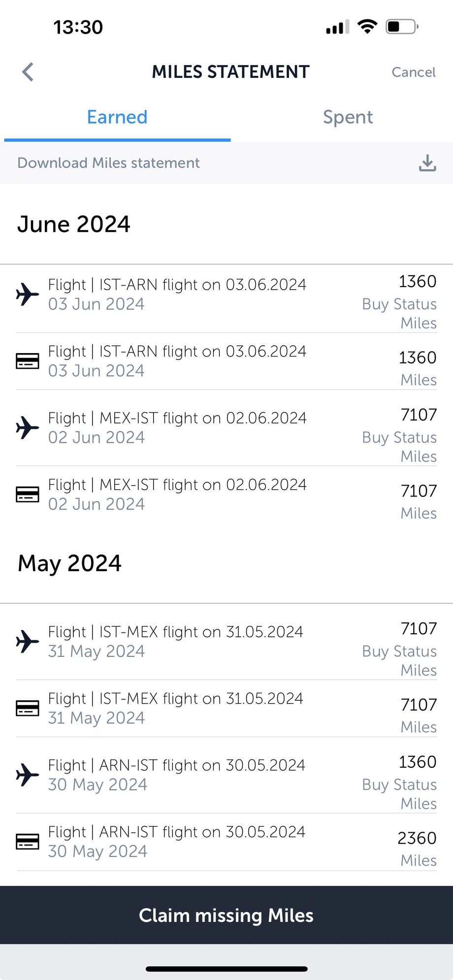Tap card icon for IST-MEX 31 May entry

point(28,708)
